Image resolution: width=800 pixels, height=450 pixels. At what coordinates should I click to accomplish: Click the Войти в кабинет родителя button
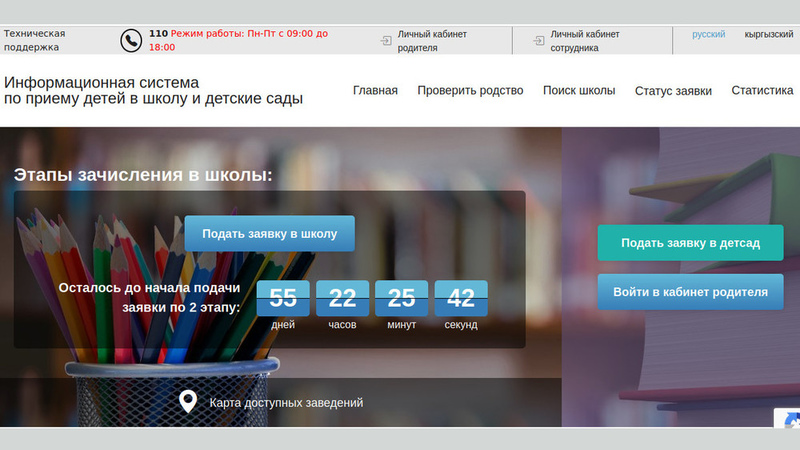690,292
